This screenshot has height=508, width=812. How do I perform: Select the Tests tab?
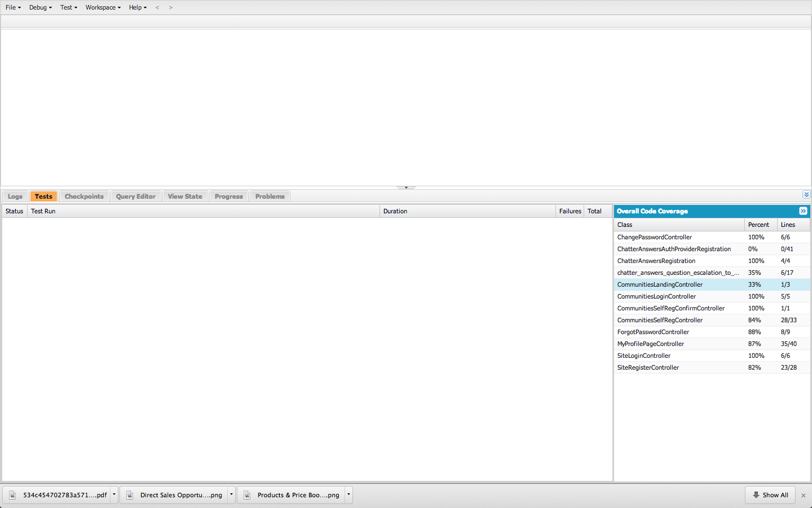[x=43, y=196]
